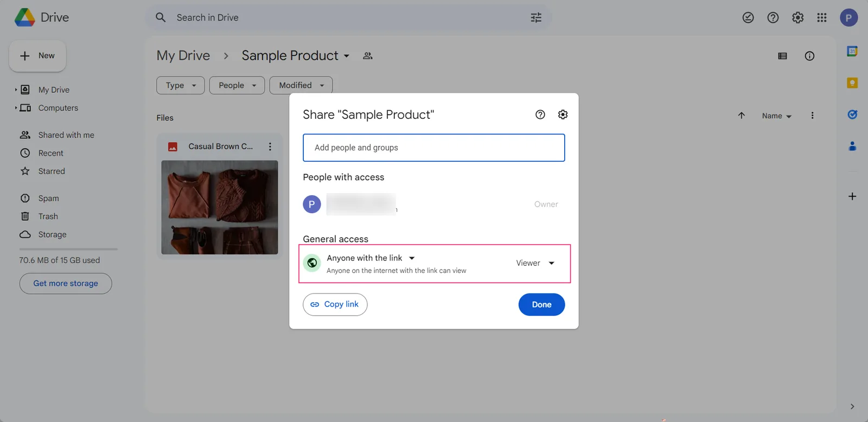Open Type filter dropdown
Screen dimensions: 868x422
pyautogui.click(x=181, y=85)
